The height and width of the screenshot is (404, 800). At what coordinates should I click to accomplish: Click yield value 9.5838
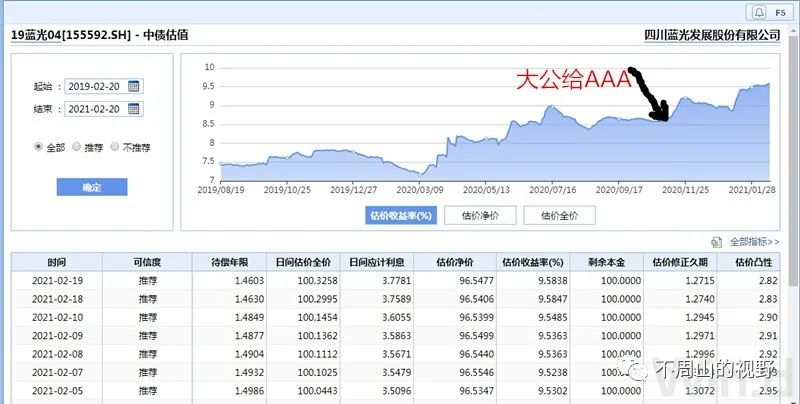pos(553,281)
